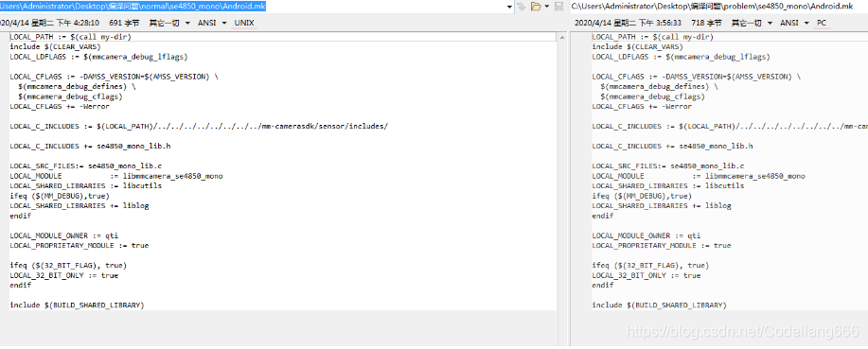The height and width of the screenshot is (349, 868).
Task: Click right pane LOCAL_SHARED_LIBRARIES += liblog line
Action: pos(662,206)
